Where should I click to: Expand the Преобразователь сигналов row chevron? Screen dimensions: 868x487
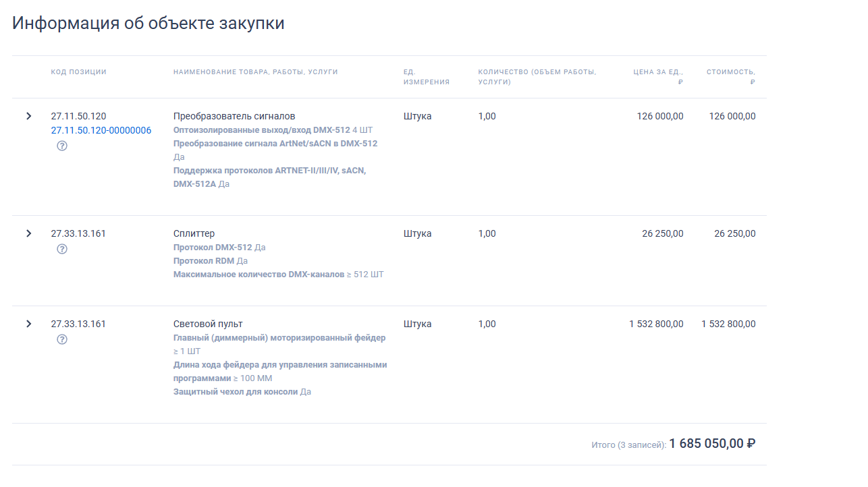28,116
